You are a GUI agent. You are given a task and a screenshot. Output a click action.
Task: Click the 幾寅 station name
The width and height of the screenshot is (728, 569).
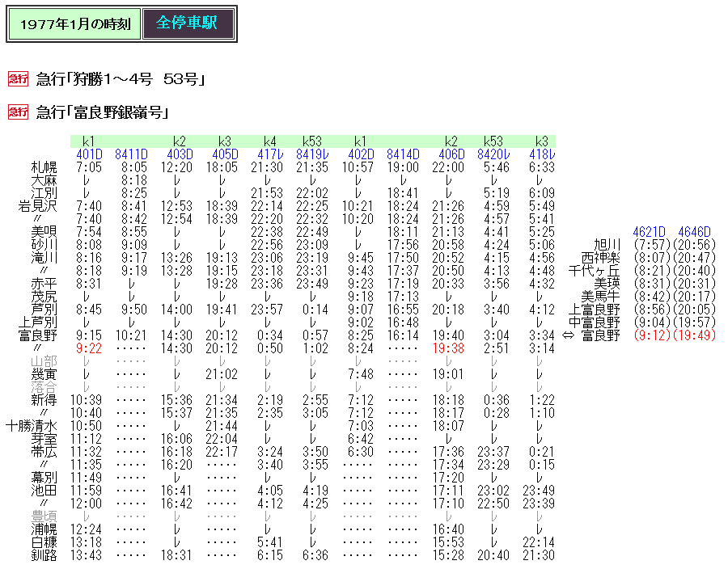coord(44,374)
